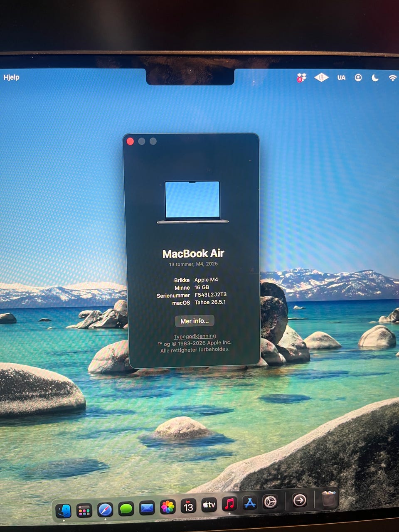This screenshot has height=532, width=399.
Task: Open the UA input source menu
Action: [x=341, y=78]
